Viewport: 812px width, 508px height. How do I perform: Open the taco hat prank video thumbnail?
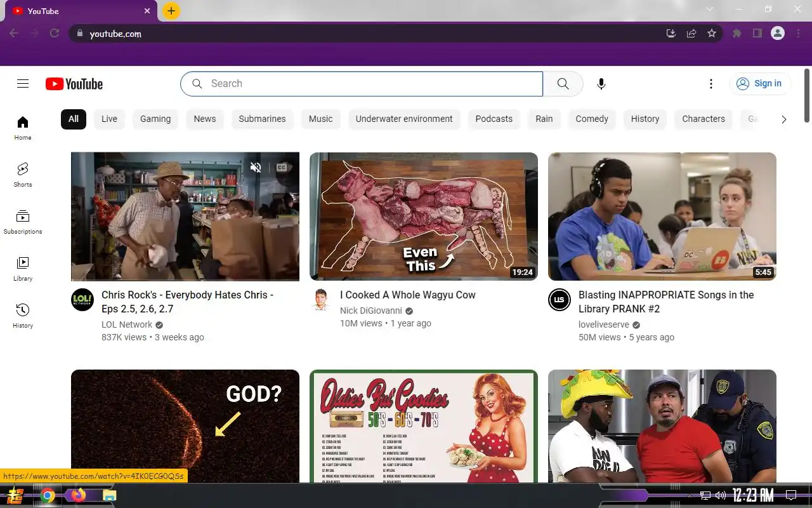click(x=662, y=426)
